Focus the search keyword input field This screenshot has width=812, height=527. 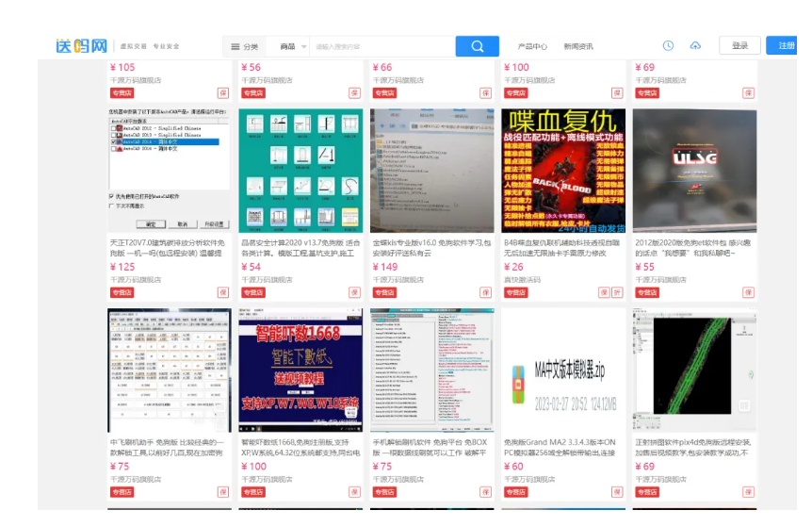[382, 46]
